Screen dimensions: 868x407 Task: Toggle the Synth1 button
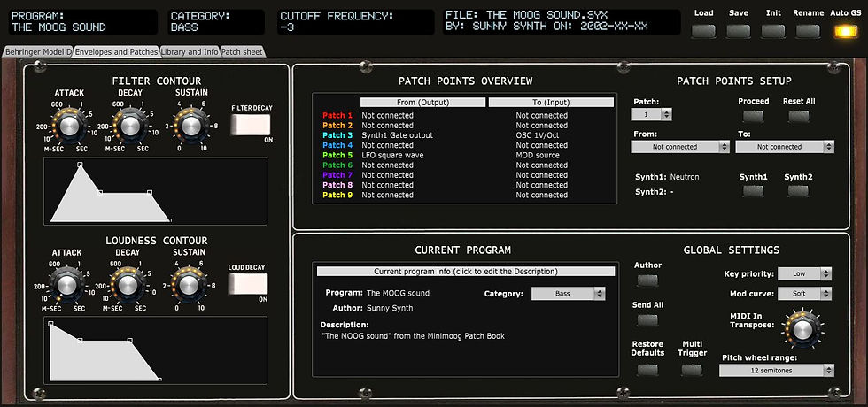click(754, 191)
